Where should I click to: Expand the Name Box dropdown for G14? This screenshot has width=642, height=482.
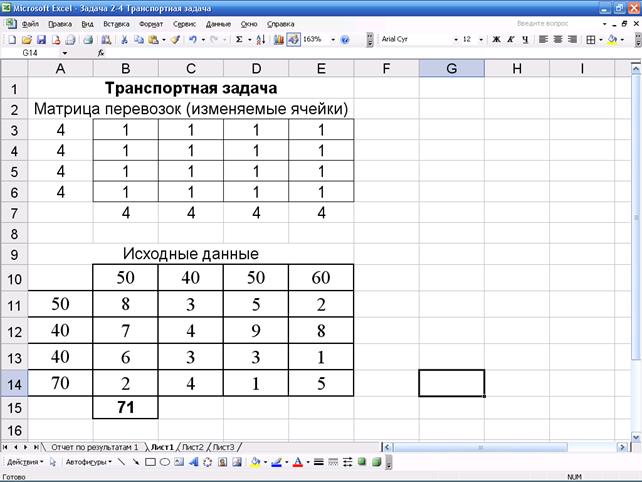click(x=65, y=53)
